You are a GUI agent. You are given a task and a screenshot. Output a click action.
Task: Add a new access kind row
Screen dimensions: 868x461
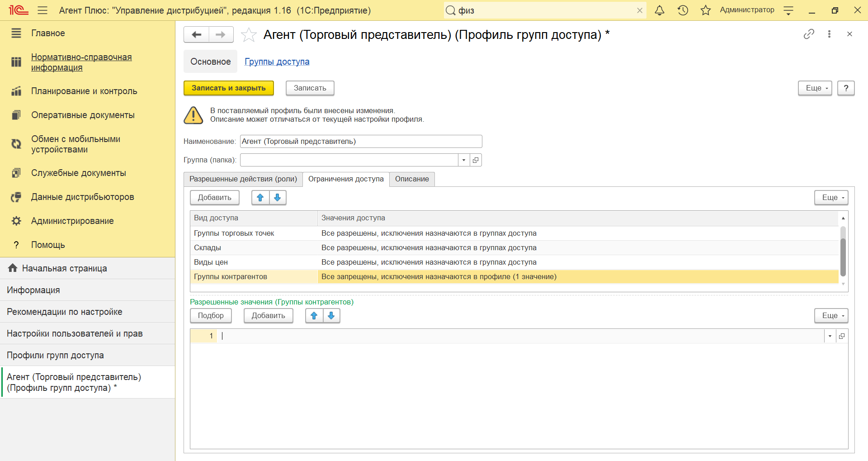point(215,198)
